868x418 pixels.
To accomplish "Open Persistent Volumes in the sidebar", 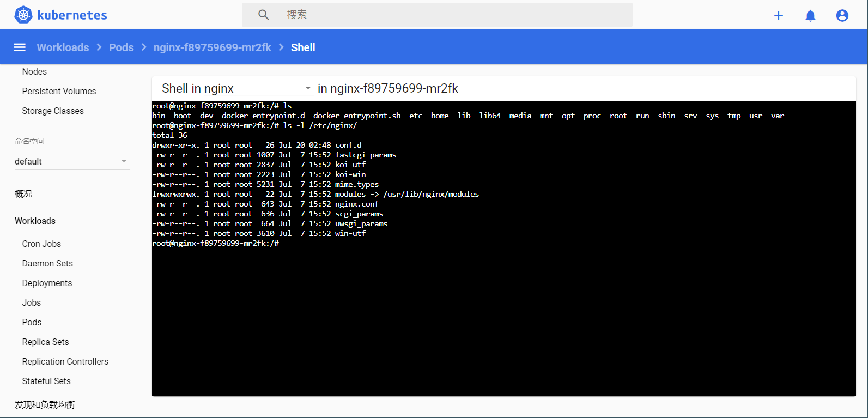I will [x=59, y=91].
